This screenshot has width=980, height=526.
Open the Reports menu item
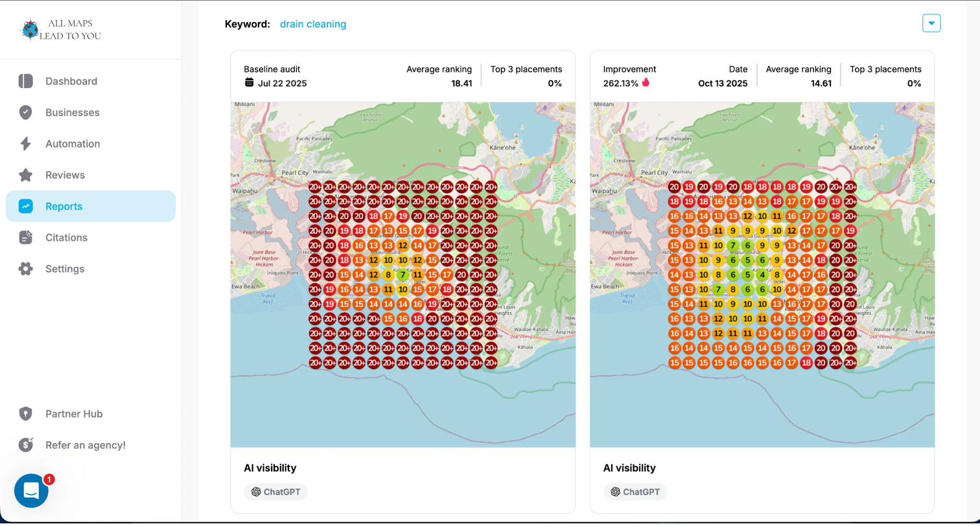pos(64,207)
